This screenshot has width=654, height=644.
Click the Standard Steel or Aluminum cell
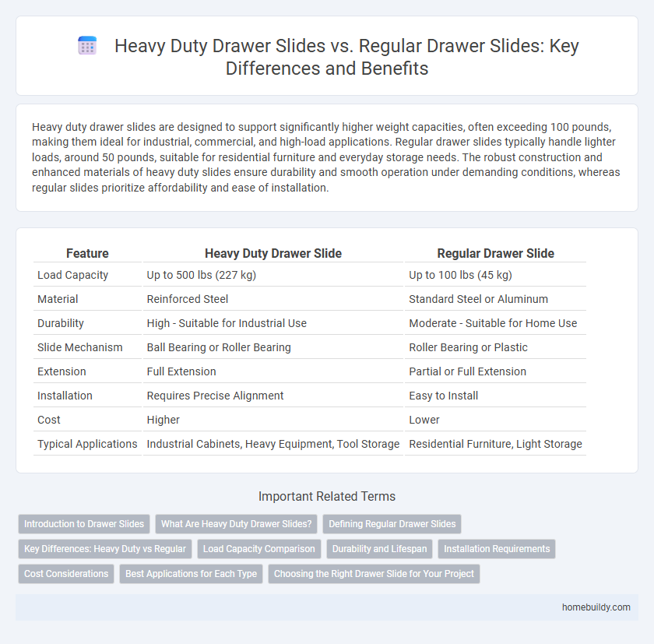(495, 299)
